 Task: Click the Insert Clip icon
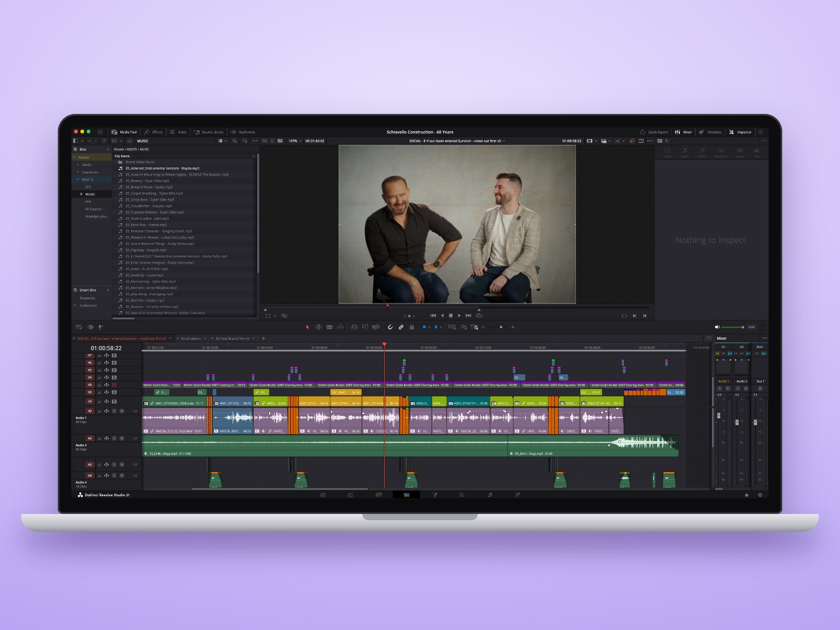[x=354, y=327]
